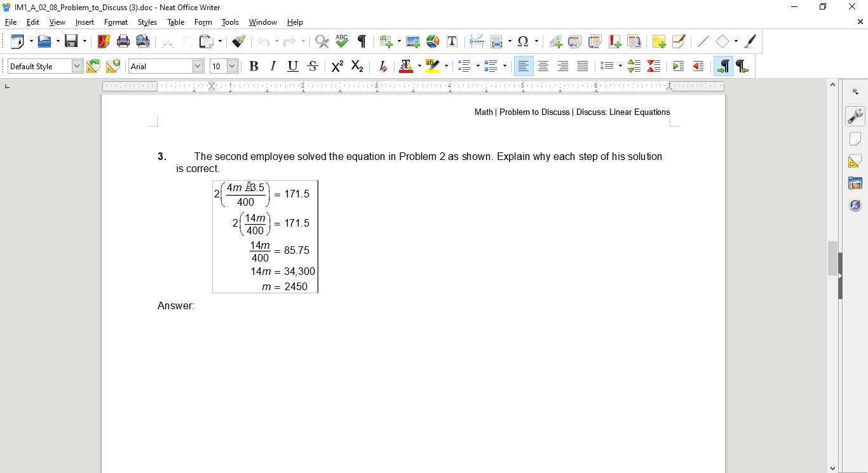Select the Clone Formatting paintbrush
This screenshot has height=473, width=868.
(x=239, y=41)
